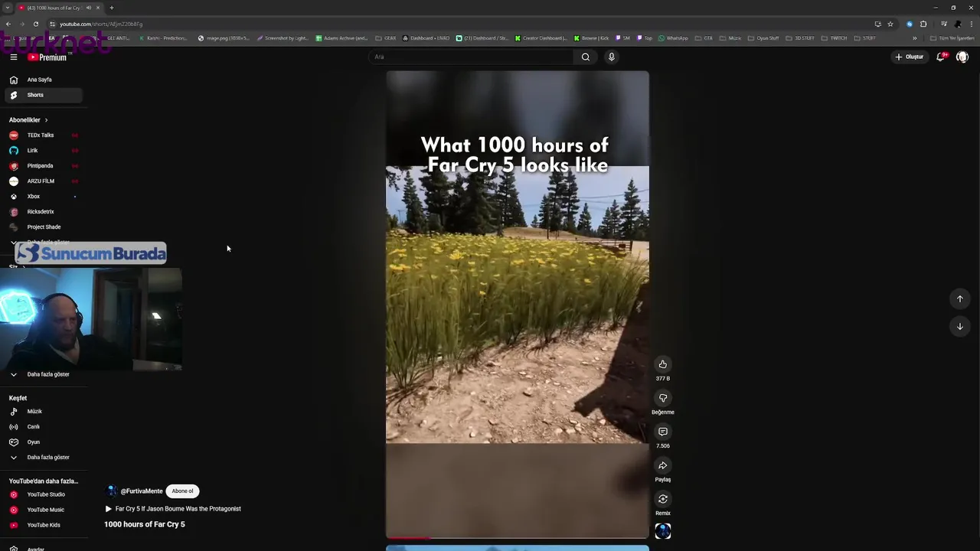980x551 pixels.
Task: Open ARZU FİLM subscription channel
Action: [x=42, y=181]
